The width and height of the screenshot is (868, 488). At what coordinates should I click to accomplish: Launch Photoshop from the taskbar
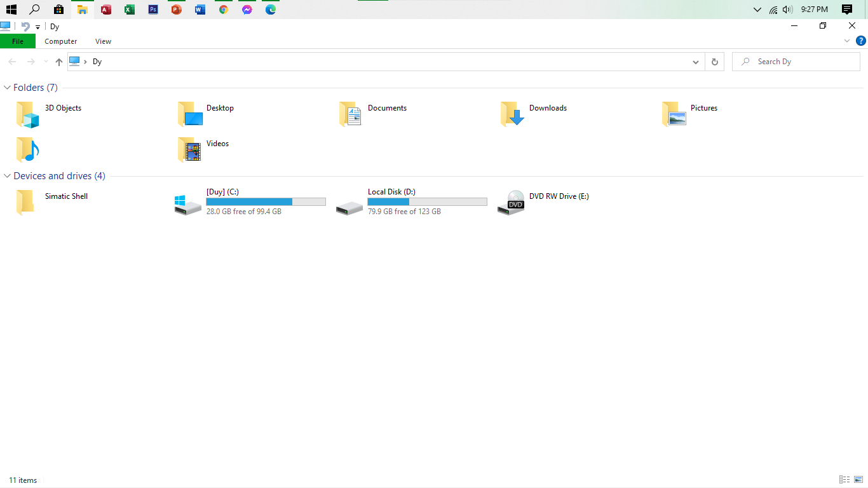point(153,10)
